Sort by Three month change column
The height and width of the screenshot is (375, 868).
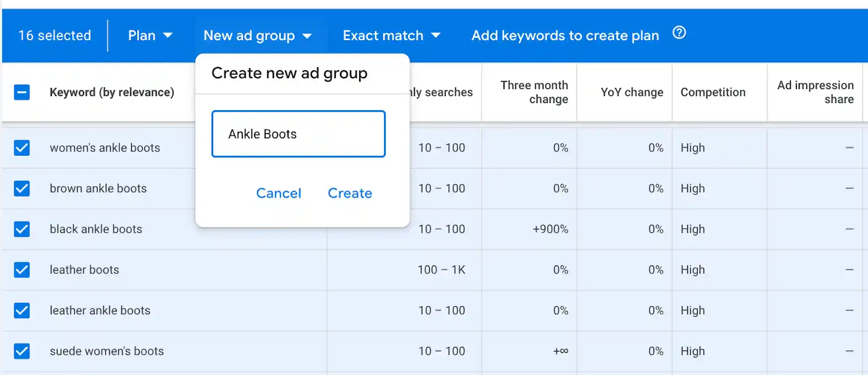(534, 92)
